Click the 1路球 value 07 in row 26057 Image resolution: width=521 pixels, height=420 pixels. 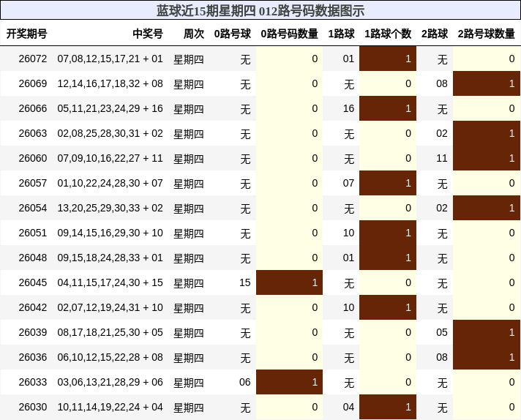pos(348,183)
